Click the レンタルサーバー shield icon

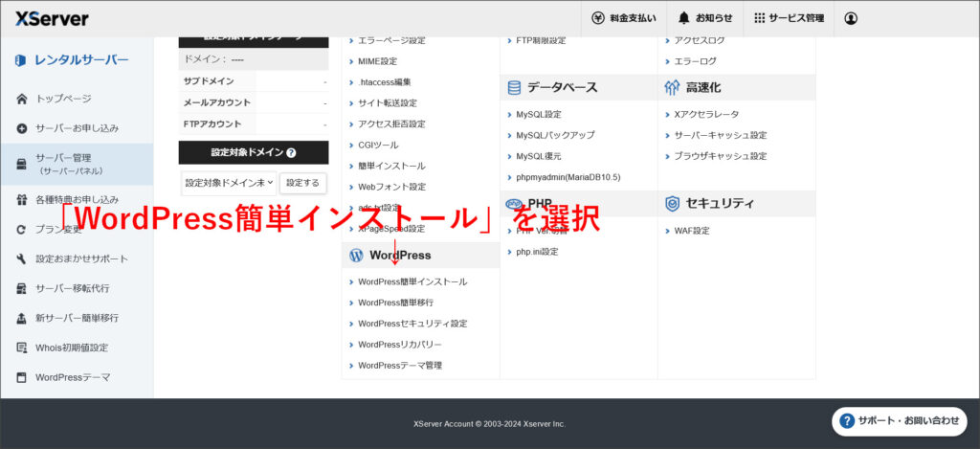pyautogui.click(x=21, y=60)
